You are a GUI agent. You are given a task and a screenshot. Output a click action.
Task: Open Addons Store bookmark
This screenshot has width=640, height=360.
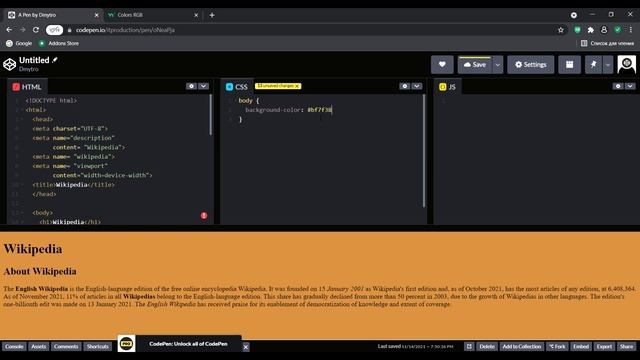point(59,43)
